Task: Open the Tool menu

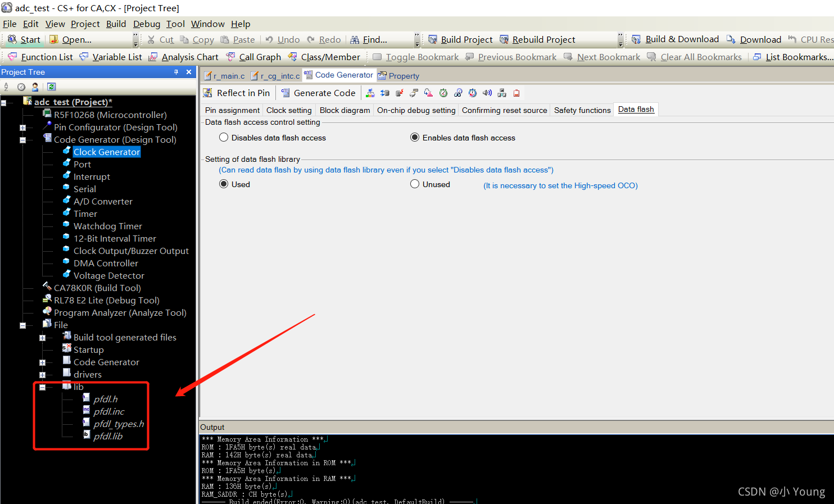Action: point(175,24)
